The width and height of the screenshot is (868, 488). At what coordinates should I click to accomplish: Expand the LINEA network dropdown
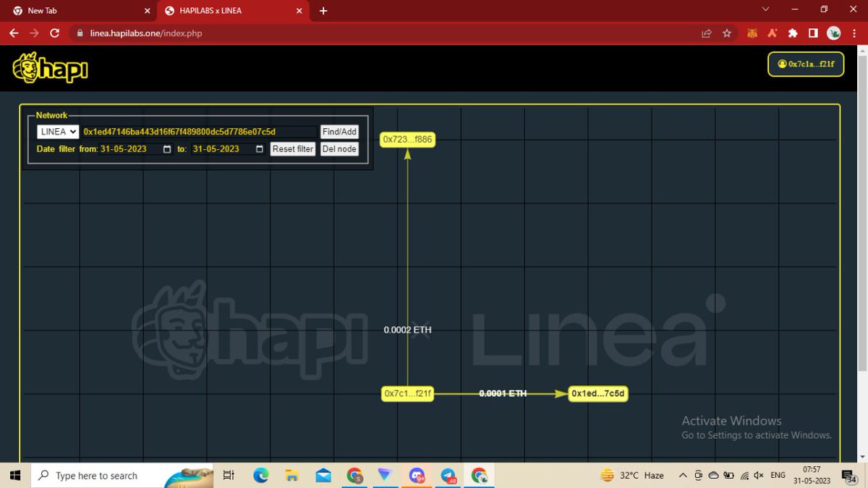[x=58, y=132]
